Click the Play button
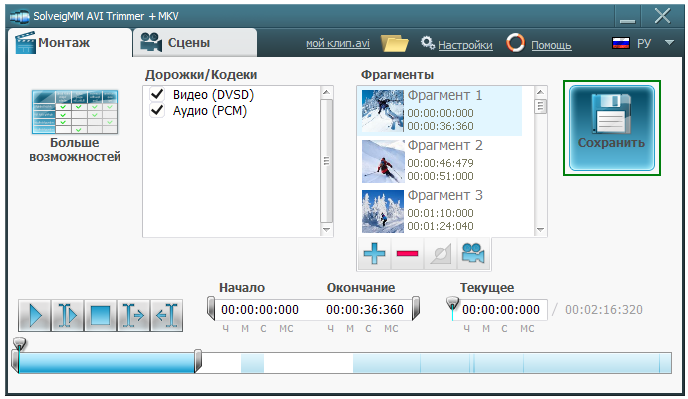Image resolution: width=688 pixels, height=399 pixels. click(35, 315)
